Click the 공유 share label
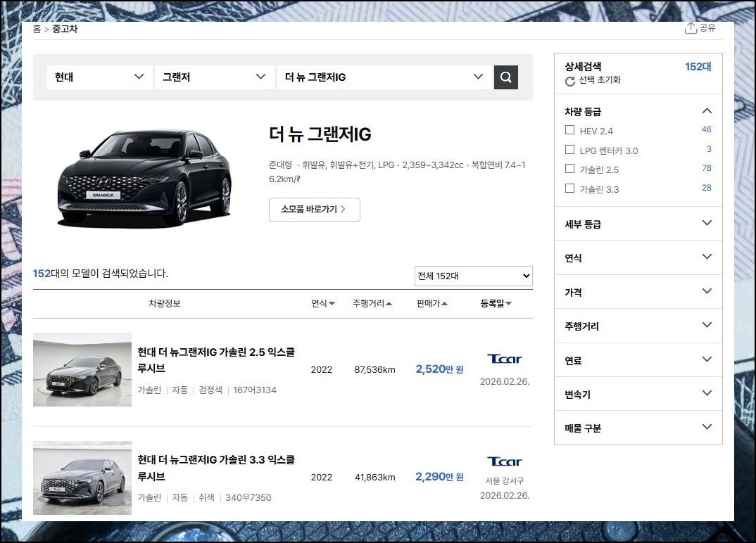 708,28
